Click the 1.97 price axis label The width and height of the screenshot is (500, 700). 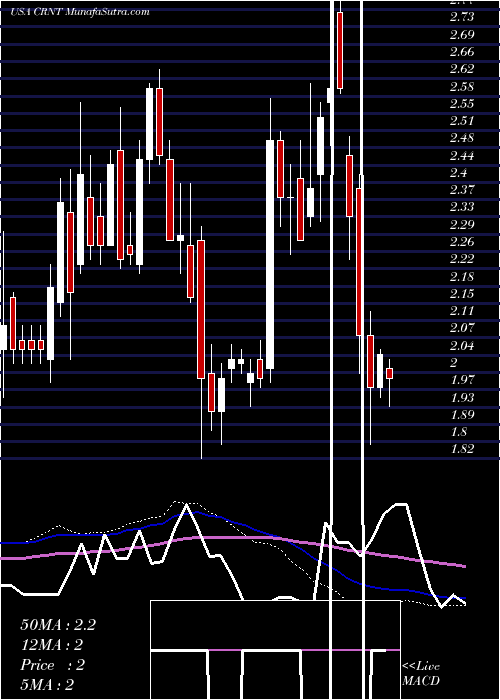(462, 380)
